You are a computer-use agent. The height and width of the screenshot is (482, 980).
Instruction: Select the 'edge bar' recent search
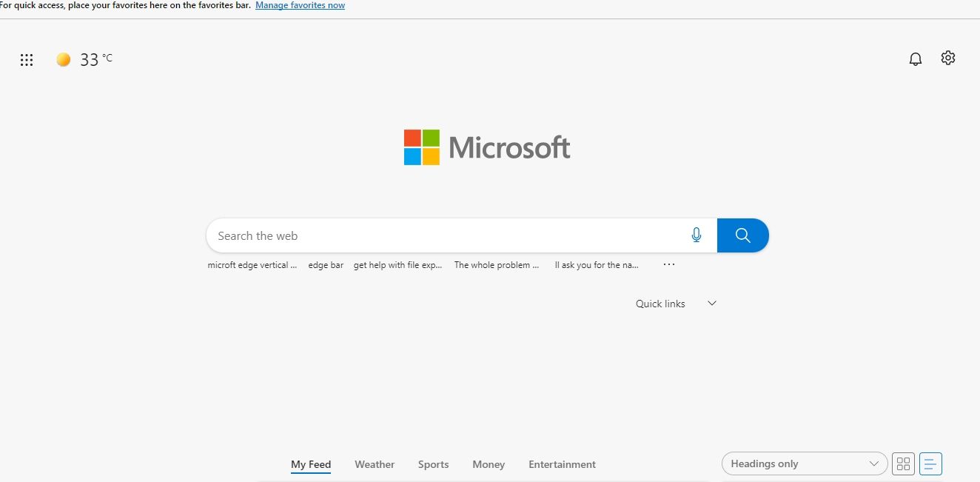(x=326, y=265)
